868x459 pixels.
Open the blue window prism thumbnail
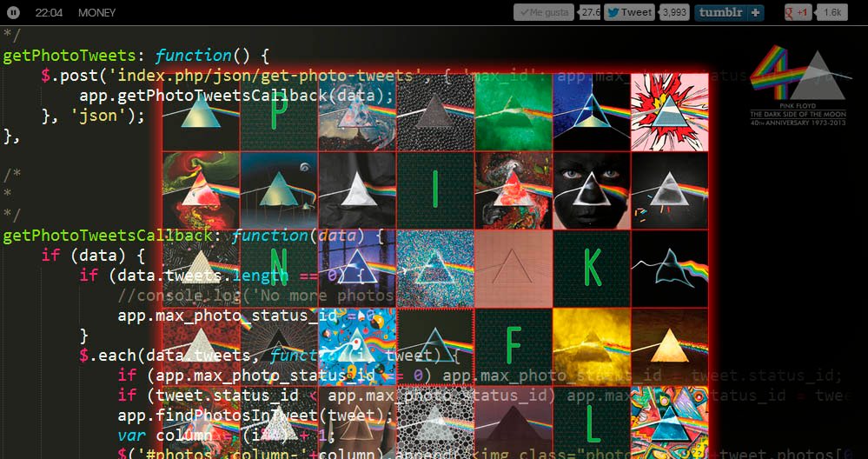click(x=357, y=269)
